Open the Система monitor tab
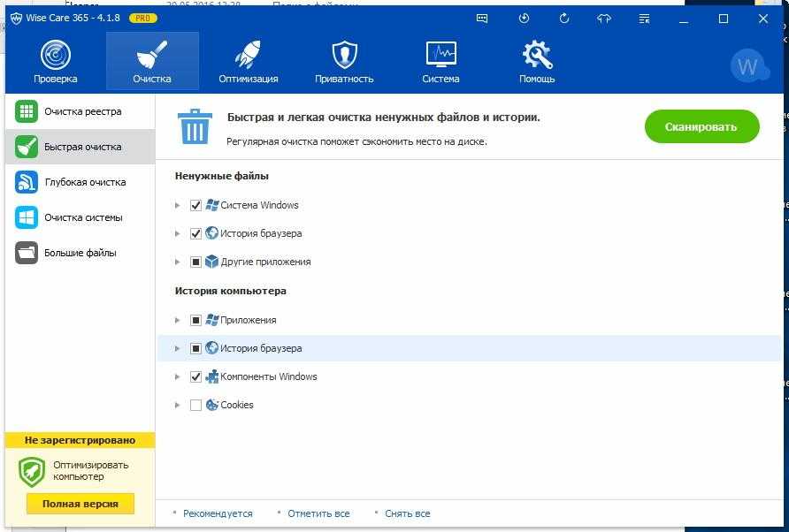Image resolution: width=789 pixels, height=532 pixels. point(440,61)
